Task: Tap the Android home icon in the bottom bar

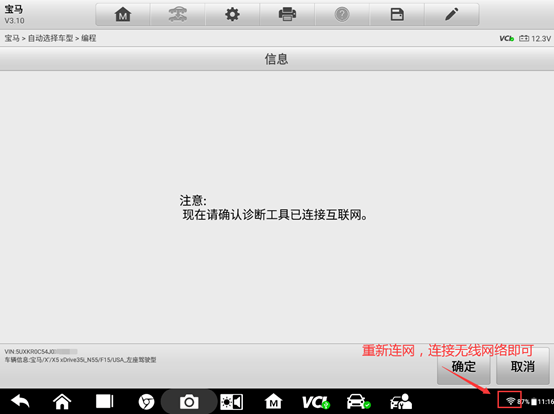Action: [x=62, y=402]
